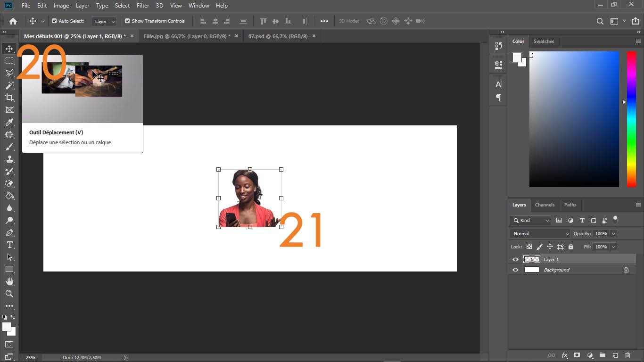This screenshot has height=362, width=644.
Task: Select the History Brush tool
Action: point(9,171)
